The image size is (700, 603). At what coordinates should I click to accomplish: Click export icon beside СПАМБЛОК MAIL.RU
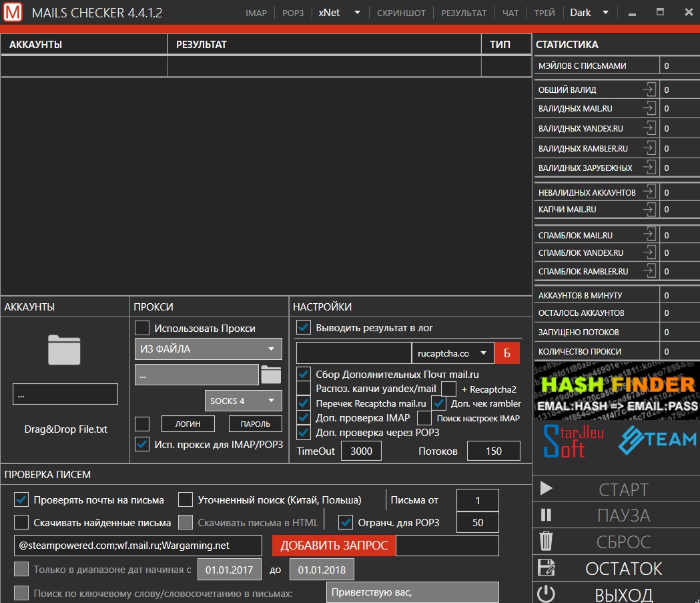pos(649,234)
